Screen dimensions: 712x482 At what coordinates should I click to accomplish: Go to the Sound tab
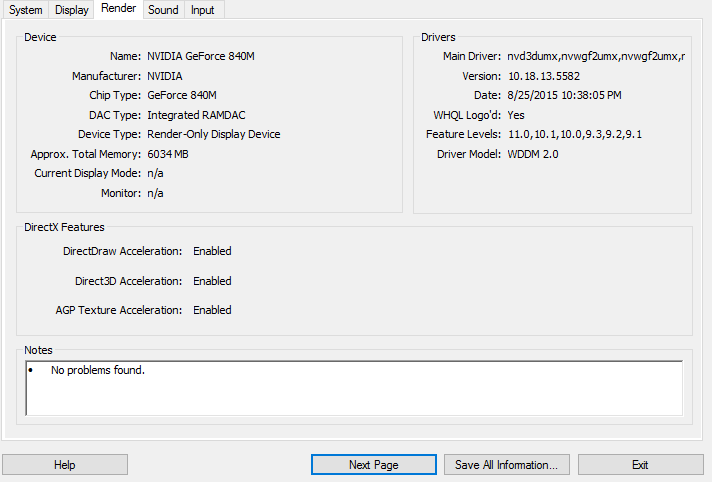point(163,10)
